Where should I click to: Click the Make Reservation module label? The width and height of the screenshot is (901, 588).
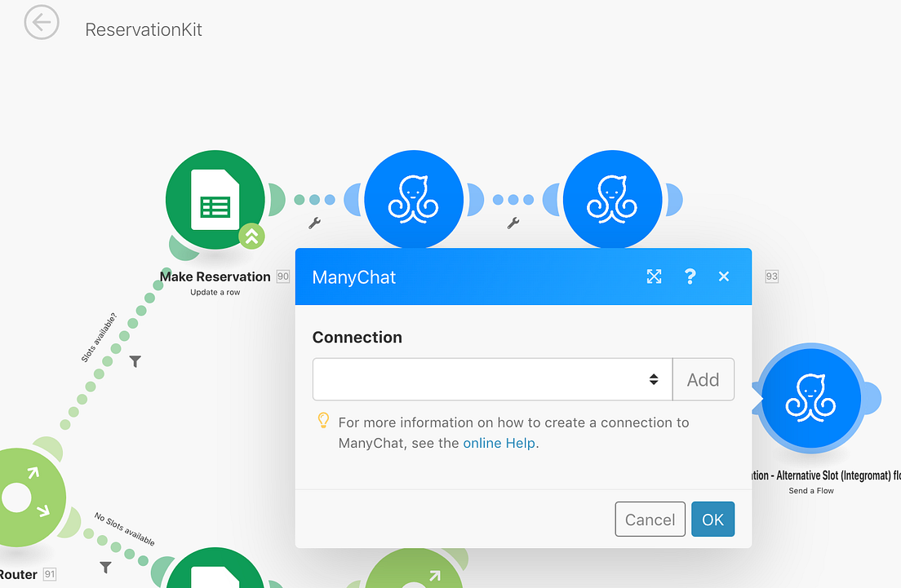pos(215,276)
